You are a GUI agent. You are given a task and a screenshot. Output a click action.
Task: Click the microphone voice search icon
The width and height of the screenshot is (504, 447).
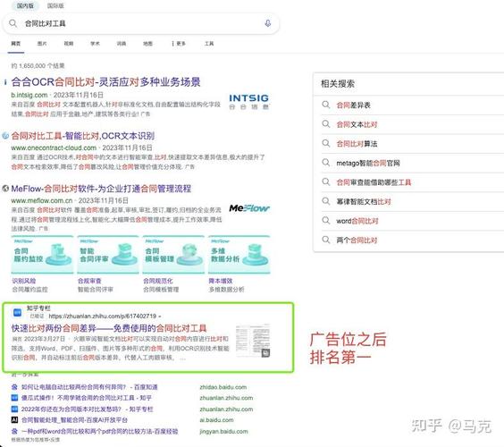point(267,23)
